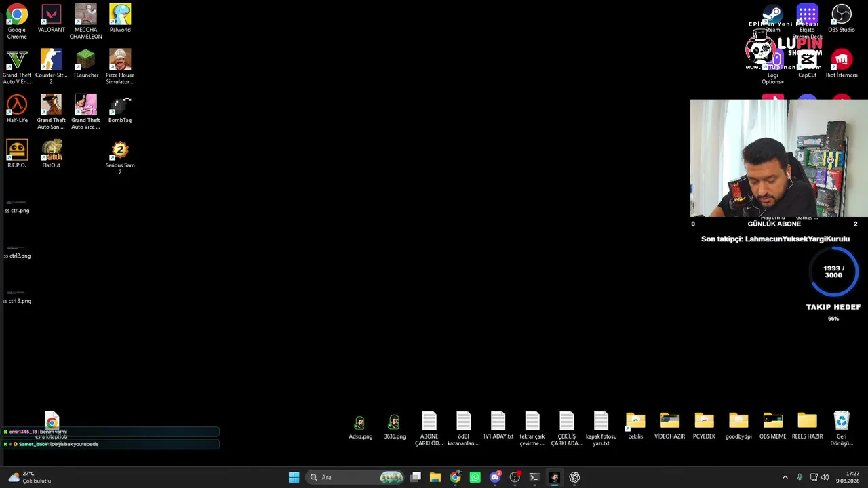Select the Elgato Stream Deck shortcut

pyautogui.click(x=807, y=22)
